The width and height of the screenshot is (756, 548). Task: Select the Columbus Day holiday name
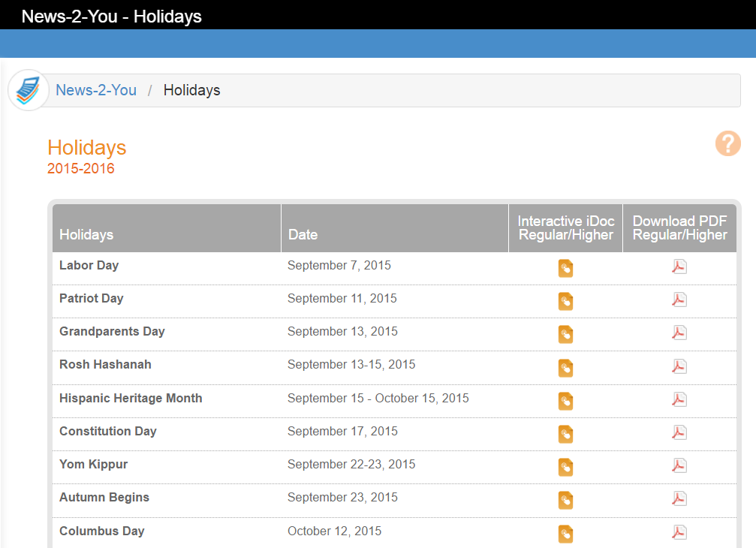102,531
